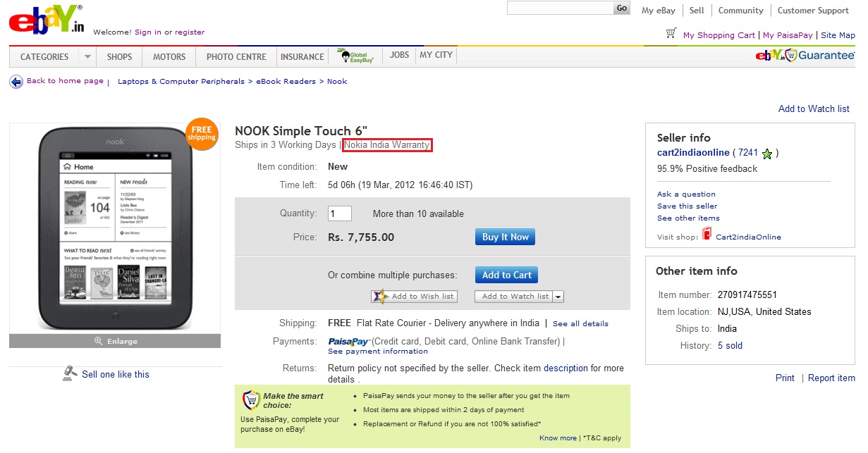Click the seller feedback score 7241
Image resolution: width=868 pixels, height=453 pixels.
coord(748,153)
